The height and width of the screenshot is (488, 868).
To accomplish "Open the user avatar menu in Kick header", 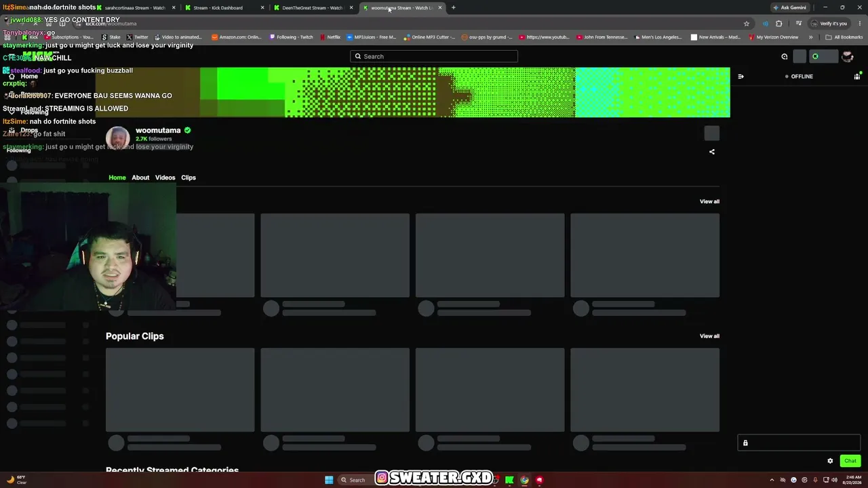I will coord(847,57).
